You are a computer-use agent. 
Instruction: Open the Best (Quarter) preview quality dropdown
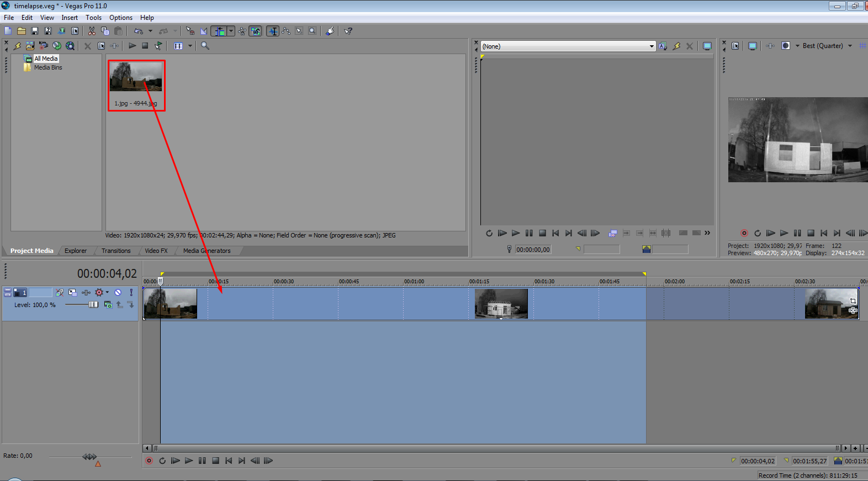click(x=850, y=46)
